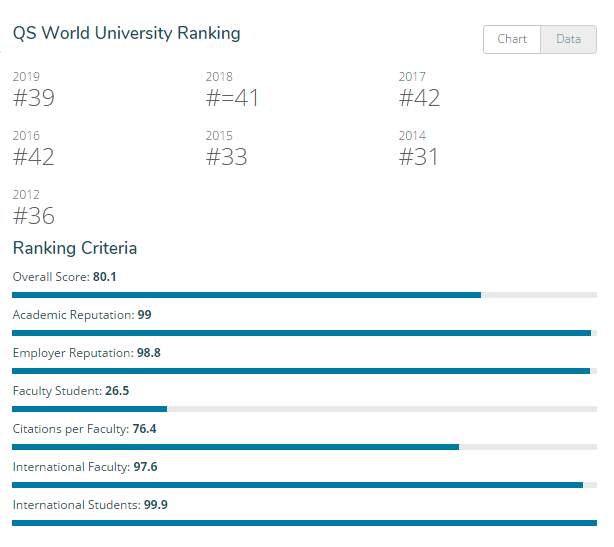614x547 pixels.
Task: Click the Citations per Faculty bar
Action: pos(304,447)
